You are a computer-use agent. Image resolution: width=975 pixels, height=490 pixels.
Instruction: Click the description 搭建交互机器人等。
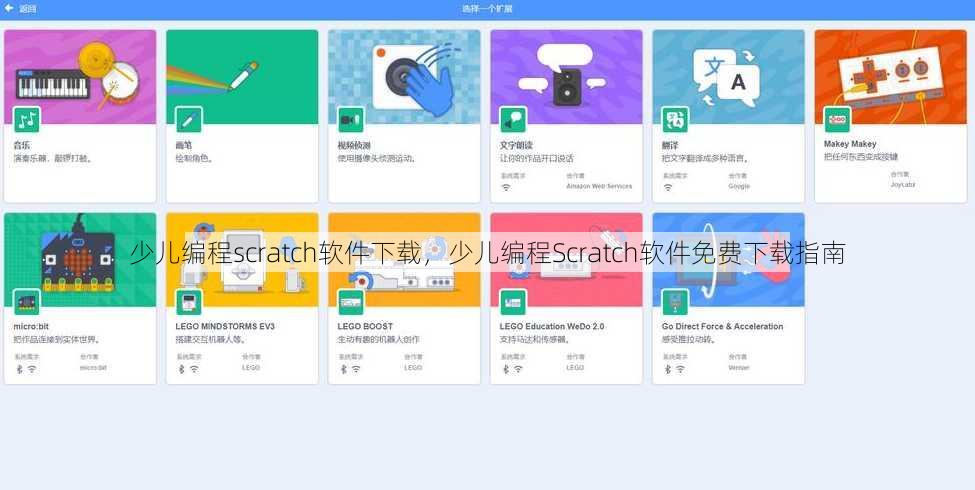[x=211, y=340]
